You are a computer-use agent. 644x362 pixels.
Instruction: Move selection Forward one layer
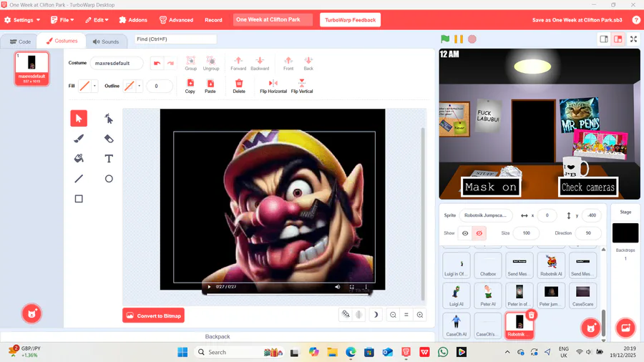[238, 63]
